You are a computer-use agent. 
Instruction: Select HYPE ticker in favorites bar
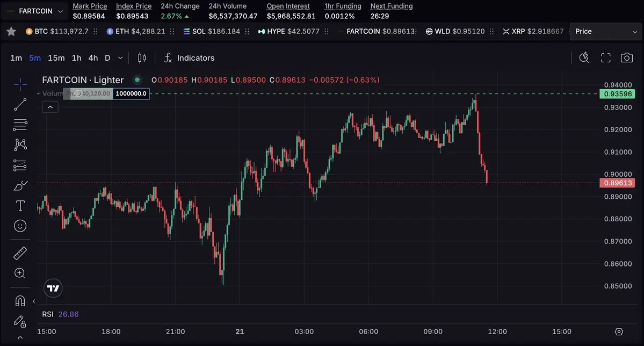coord(289,31)
